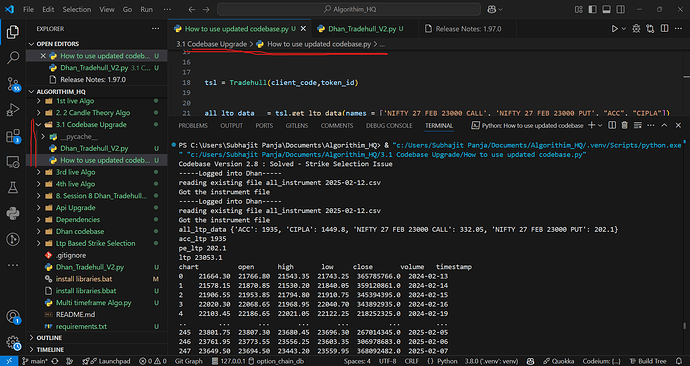Toggle the bottom panel layout icon
The image size is (690, 366).
tap(606, 9)
